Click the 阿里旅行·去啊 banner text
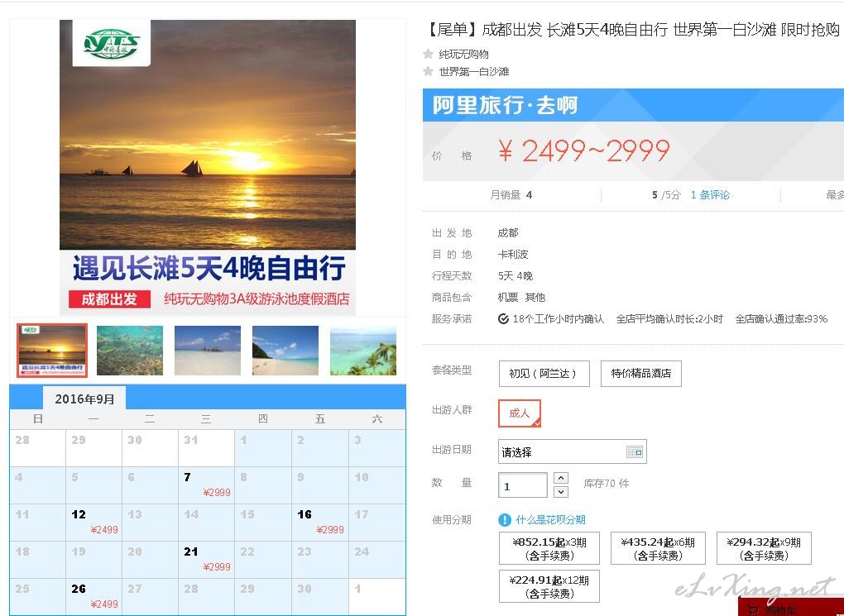 [505, 105]
